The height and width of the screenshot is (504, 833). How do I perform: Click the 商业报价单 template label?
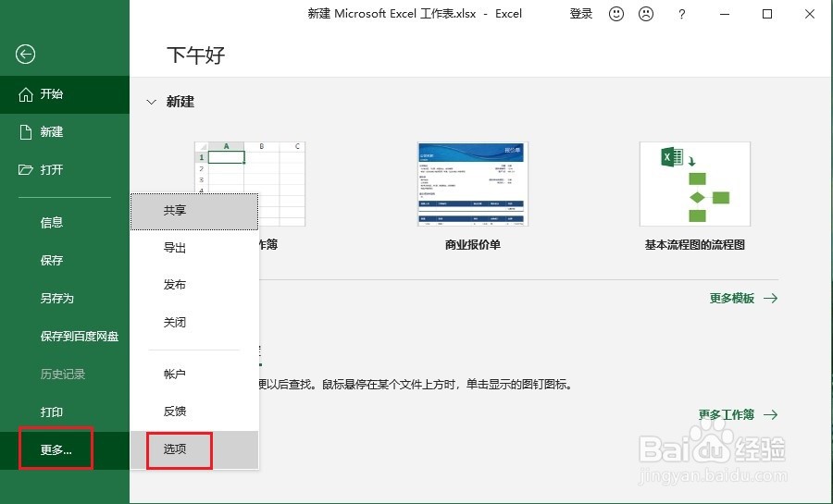473,244
